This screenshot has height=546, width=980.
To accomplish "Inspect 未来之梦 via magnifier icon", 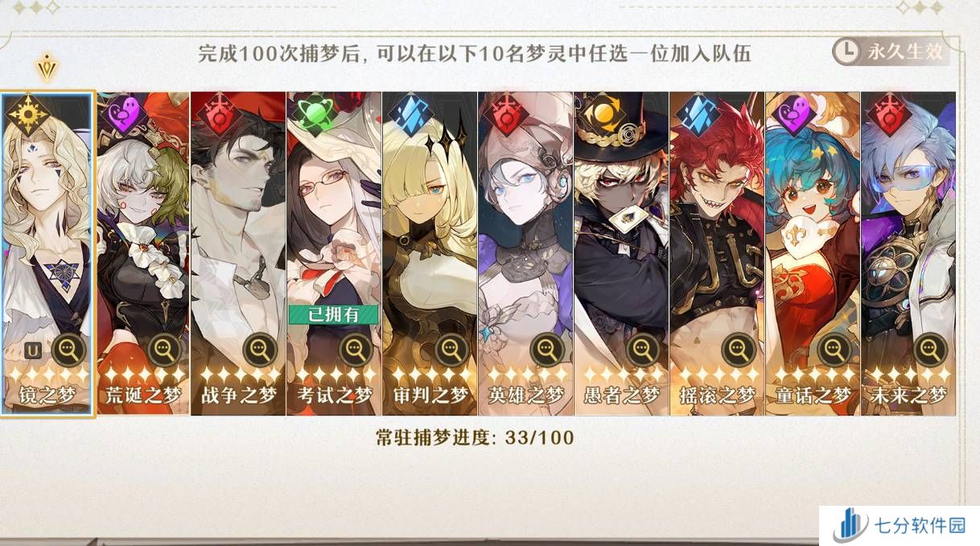I will click(x=930, y=350).
